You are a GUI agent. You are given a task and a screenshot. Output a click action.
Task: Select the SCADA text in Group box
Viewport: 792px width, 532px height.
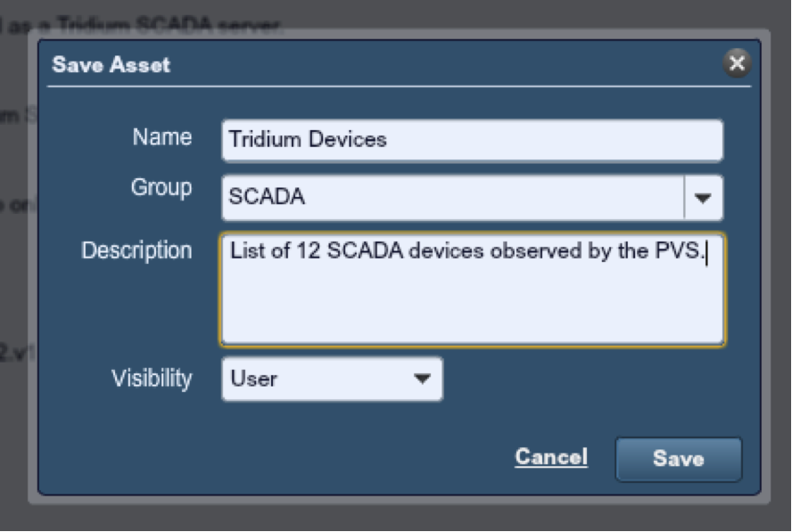click(267, 196)
